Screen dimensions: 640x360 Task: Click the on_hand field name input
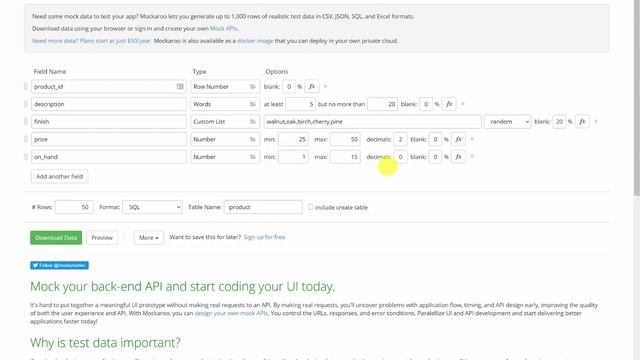(x=109, y=157)
